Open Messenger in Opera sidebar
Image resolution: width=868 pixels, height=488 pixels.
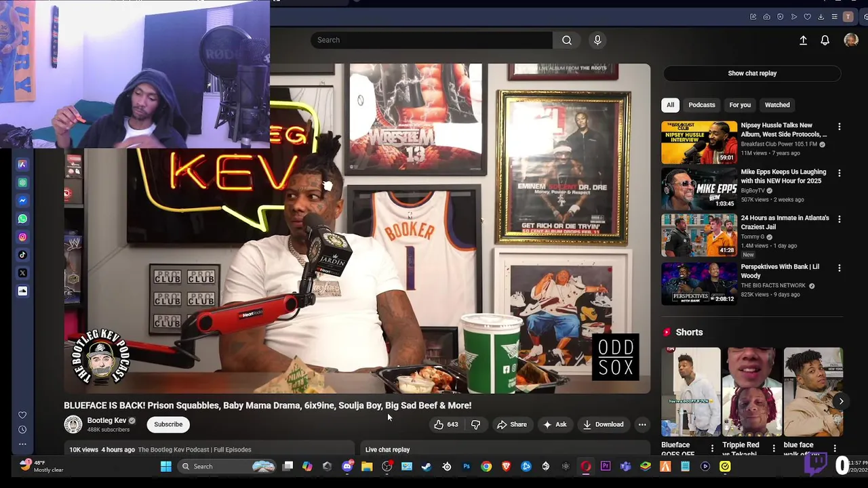(x=22, y=201)
